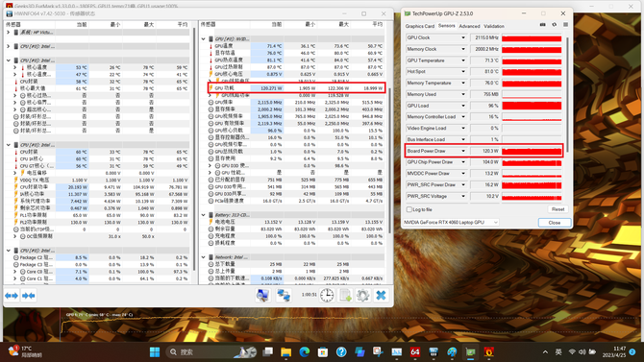
Task: Start logging via HWiNFO document-plus icon
Action: [x=345, y=295]
